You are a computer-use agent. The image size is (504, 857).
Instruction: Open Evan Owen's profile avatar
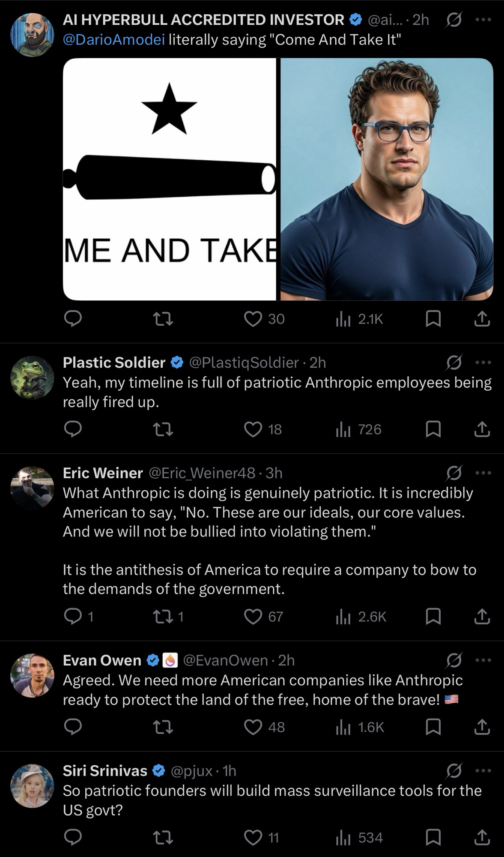click(x=32, y=675)
